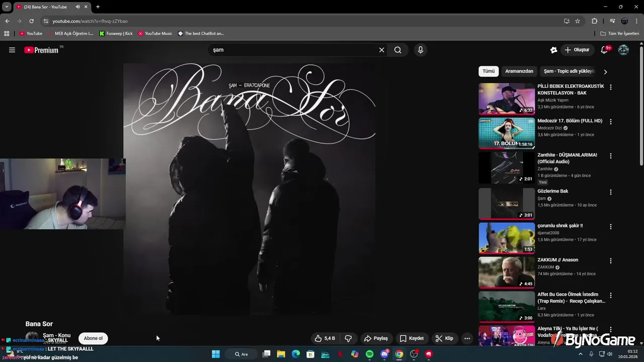This screenshot has width=644, height=362.
Task: Open the Aşk Müzik Yapım channel
Action: [553, 100]
